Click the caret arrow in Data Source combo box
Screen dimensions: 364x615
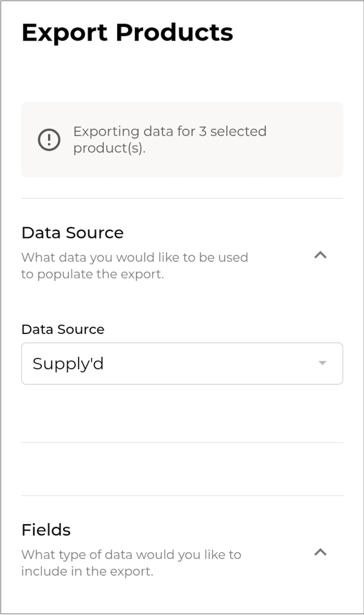[x=322, y=363]
